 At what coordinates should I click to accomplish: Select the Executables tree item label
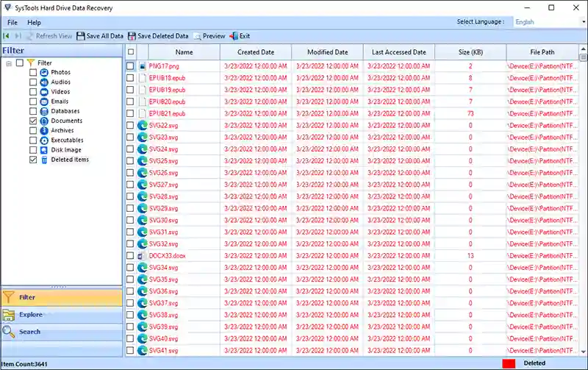[68, 140]
